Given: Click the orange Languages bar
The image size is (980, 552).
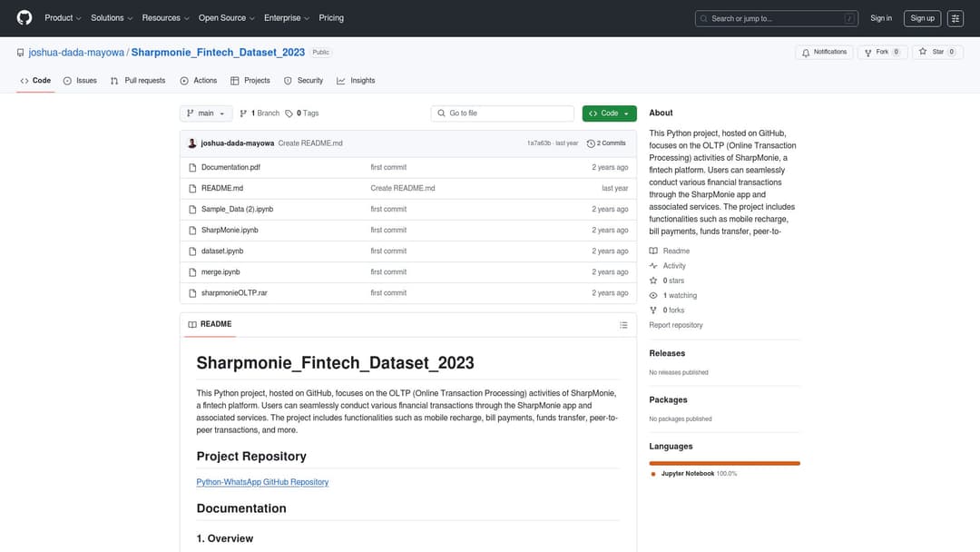Looking at the screenshot, I should point(724,463).
